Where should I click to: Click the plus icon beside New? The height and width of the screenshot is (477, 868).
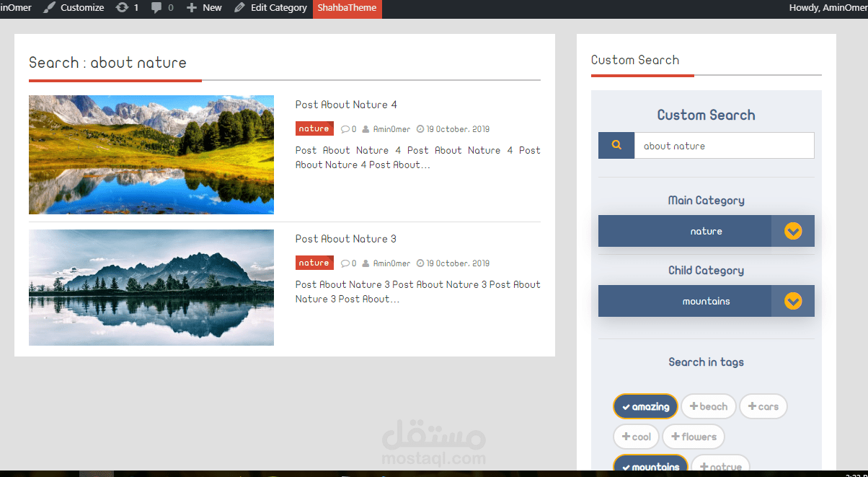pos(191,7)
